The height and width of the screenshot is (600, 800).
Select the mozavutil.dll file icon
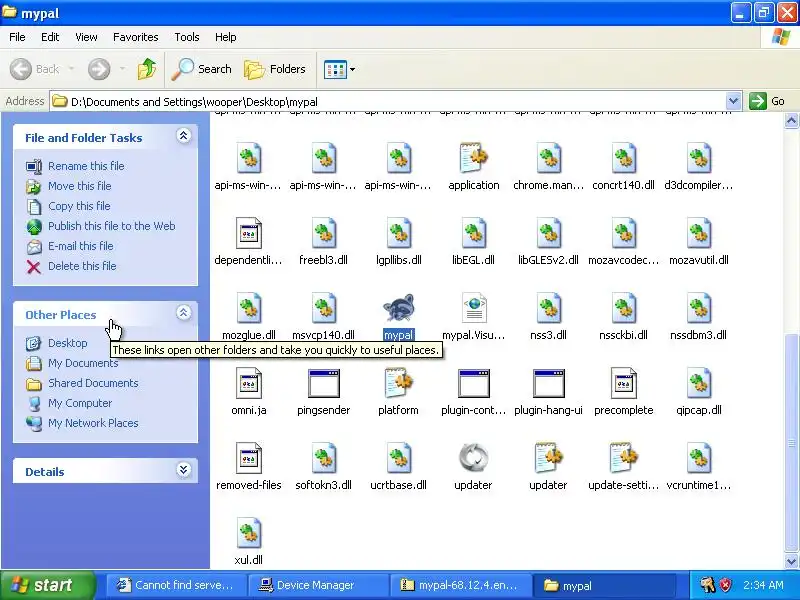pos(698,233)
